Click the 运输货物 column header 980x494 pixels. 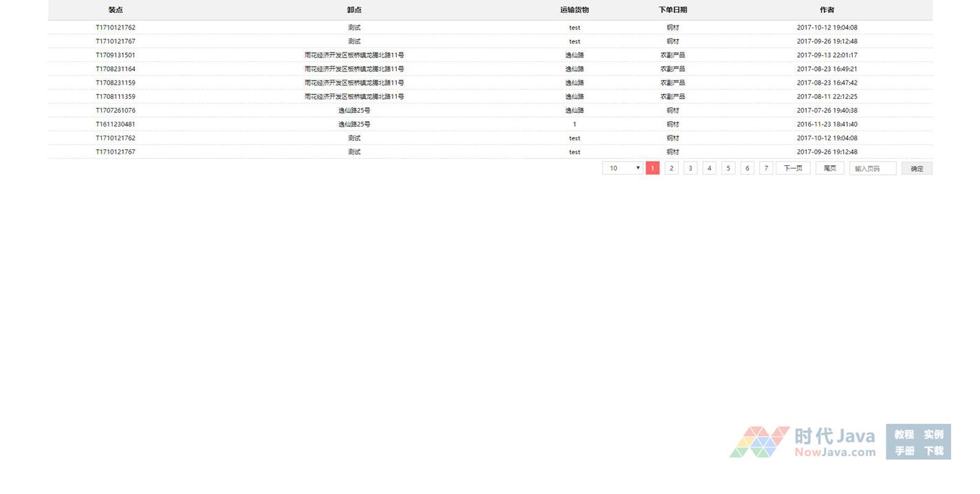[x=574, y=10]
